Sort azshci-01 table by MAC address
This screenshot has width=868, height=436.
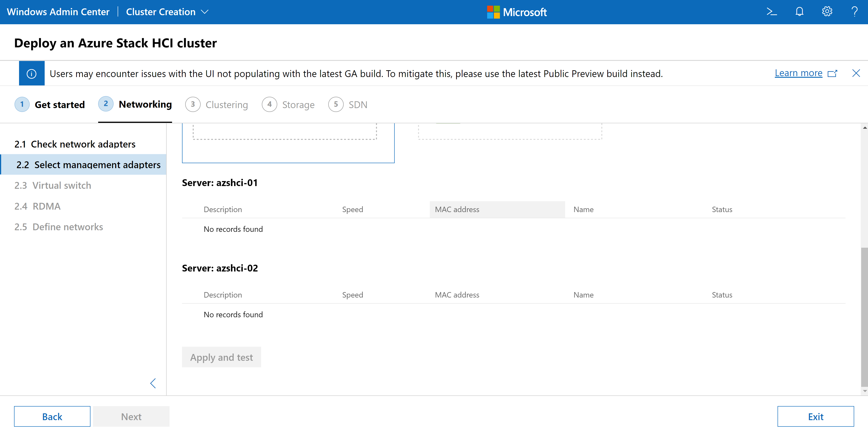tap(497, 209)
